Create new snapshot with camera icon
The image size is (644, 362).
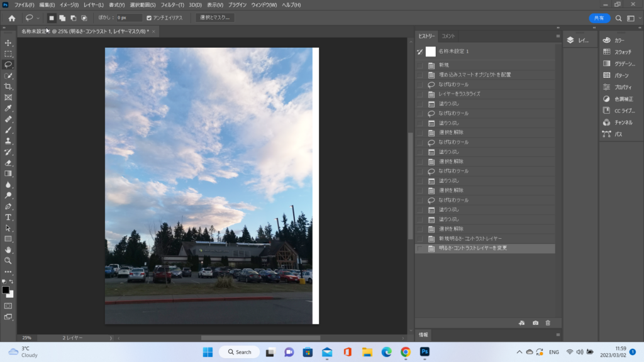coord(535,322)
